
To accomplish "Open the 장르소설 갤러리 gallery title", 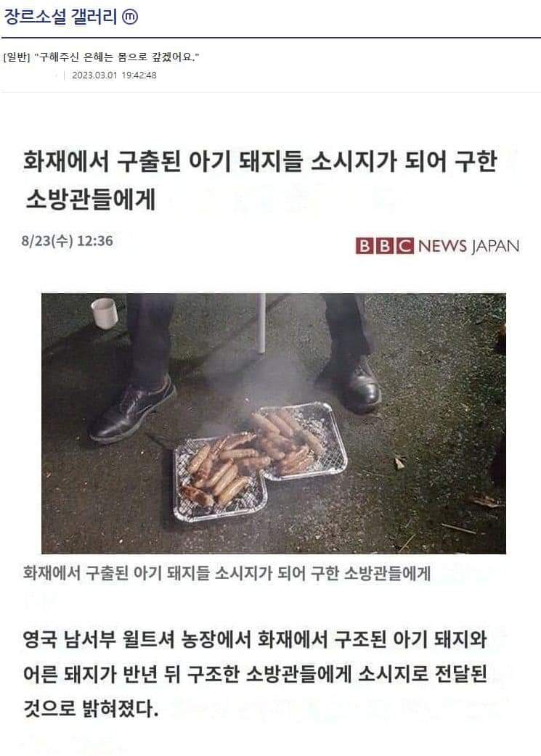I will tap(60, 17).
